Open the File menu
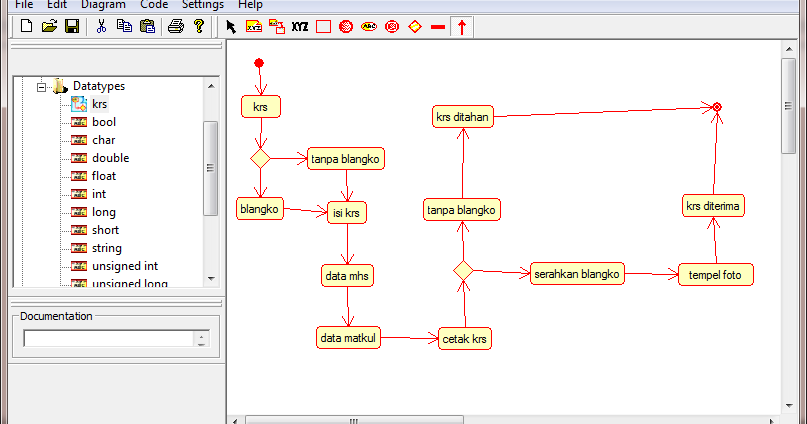This screenshot has height=424, width=807. pos(24,5)
